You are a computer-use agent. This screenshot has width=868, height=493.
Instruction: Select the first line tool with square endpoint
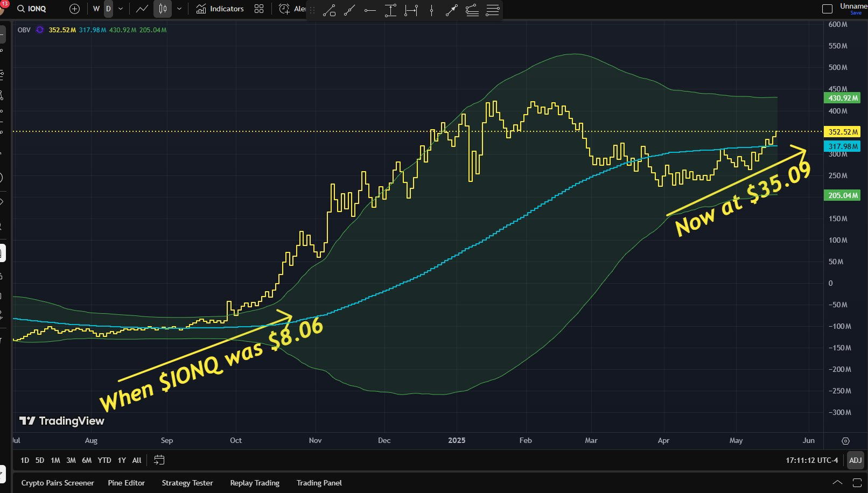tap(329, 10)
